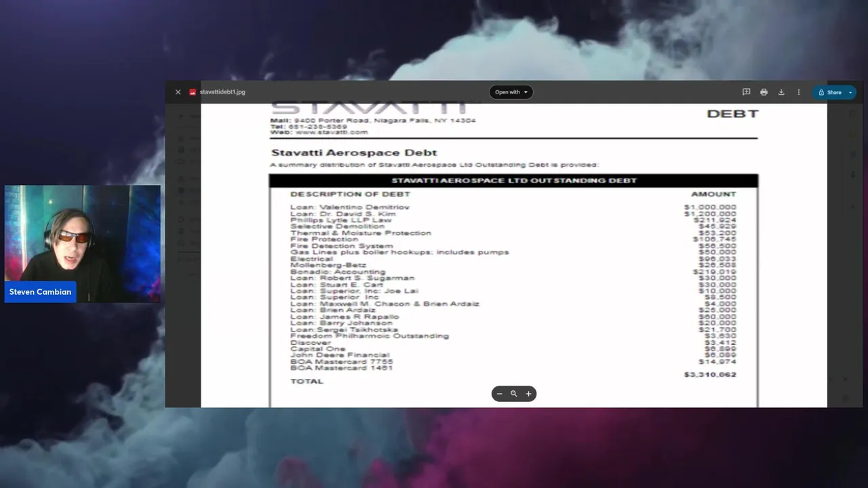
Task: Open the 'Open with' dropdown
Action: coord(511,92)
